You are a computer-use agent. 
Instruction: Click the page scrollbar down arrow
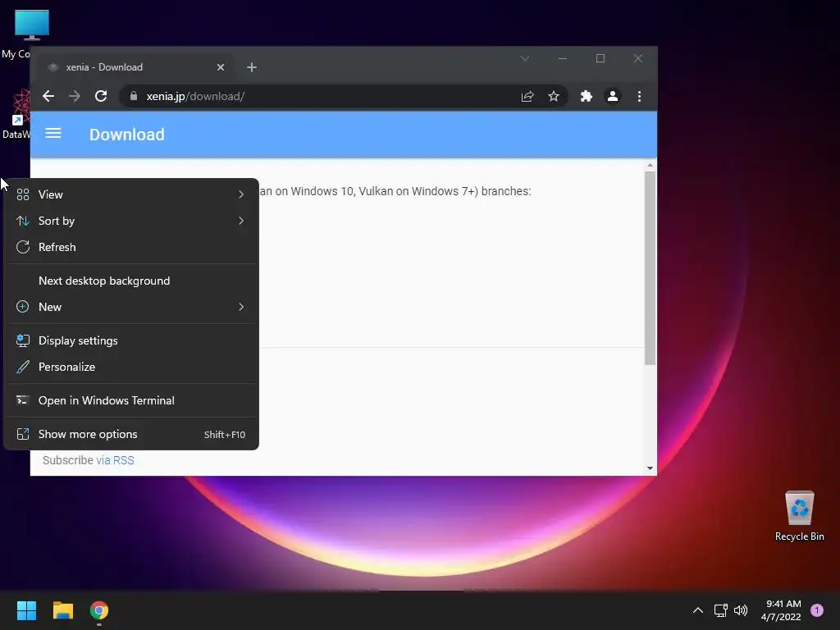coord(650,468)
